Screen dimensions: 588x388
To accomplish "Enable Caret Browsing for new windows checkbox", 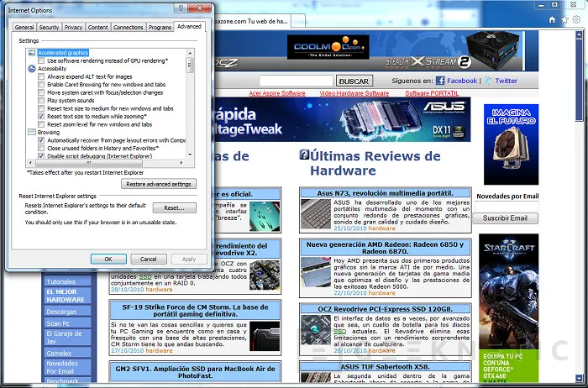I will click(41, 84).
